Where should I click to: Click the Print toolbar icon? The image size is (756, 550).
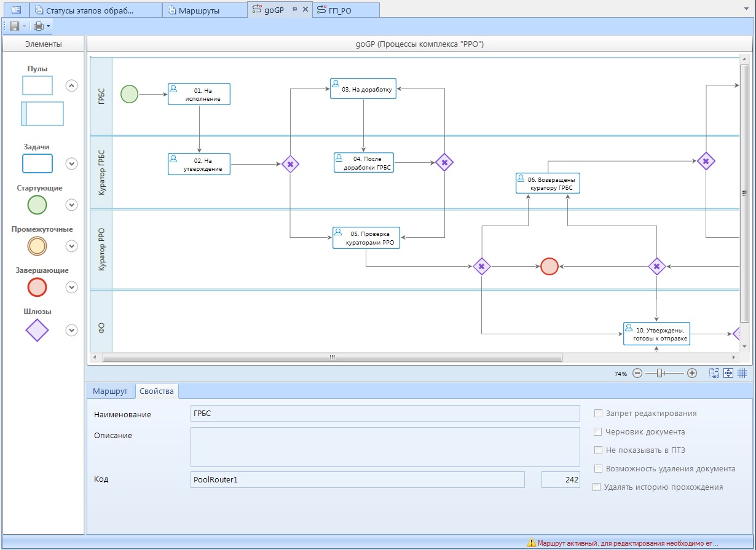(39, 26)
